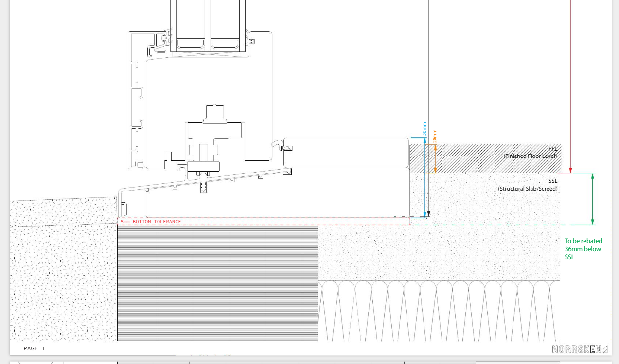The height and width of the screenshot is (364, 619).
Task: Click the blue 56mm dimension label
Action: pos(424,128)
